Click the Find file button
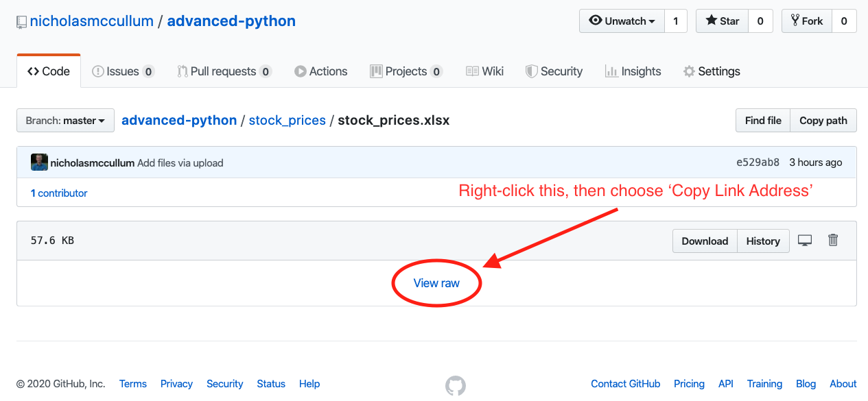868x401 pixels. [763, 121]
